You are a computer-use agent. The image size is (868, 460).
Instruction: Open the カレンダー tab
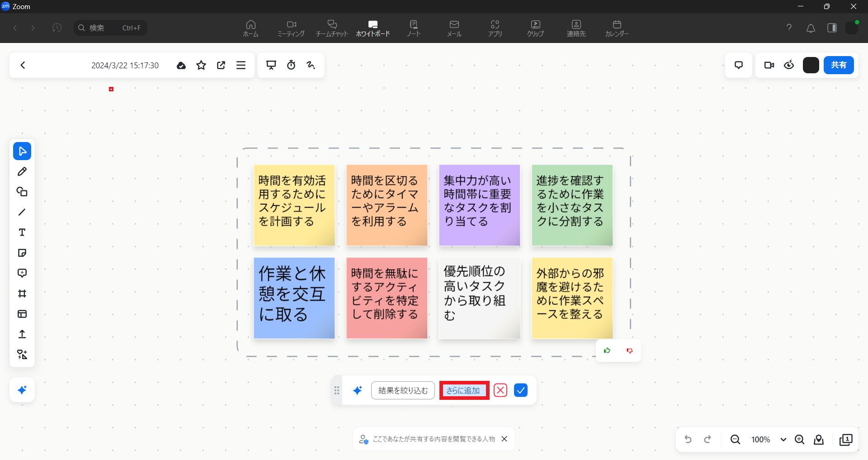coord(617,28)
